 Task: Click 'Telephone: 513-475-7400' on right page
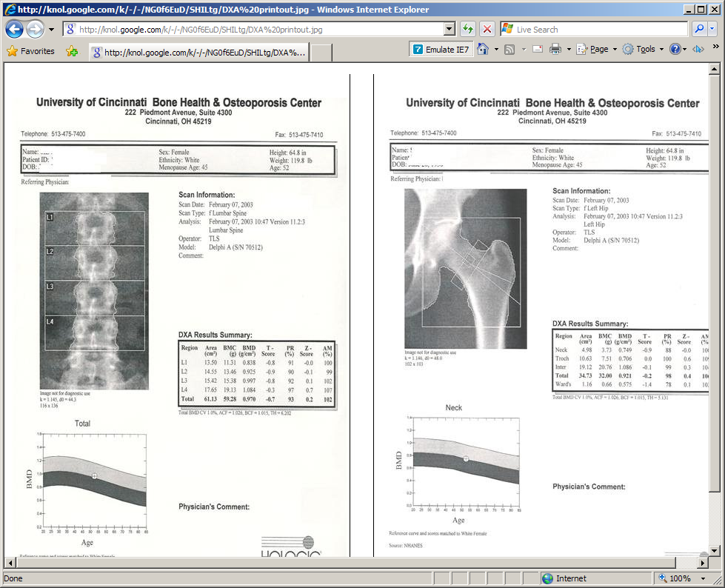[423, 133]
